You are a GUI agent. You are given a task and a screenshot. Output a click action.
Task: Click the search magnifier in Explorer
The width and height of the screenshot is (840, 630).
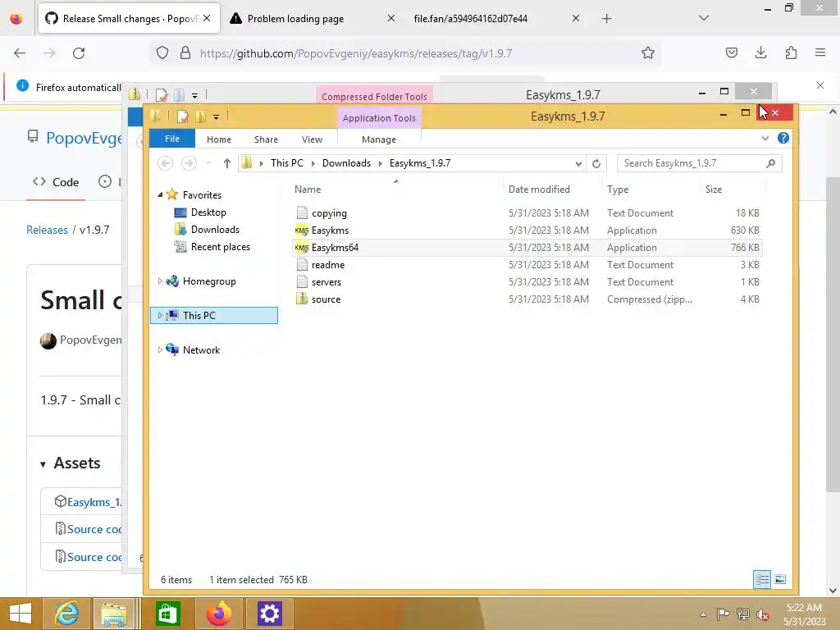tap(770, 163)
